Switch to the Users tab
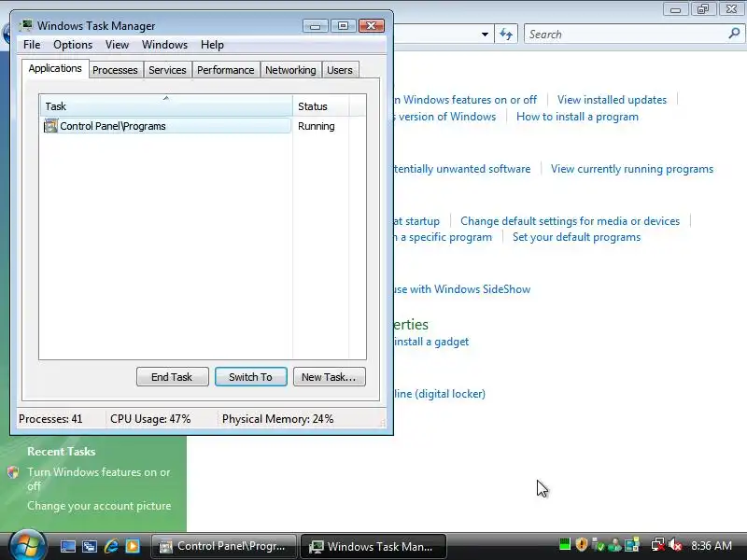The image size is (747, 560). point(340,70)
